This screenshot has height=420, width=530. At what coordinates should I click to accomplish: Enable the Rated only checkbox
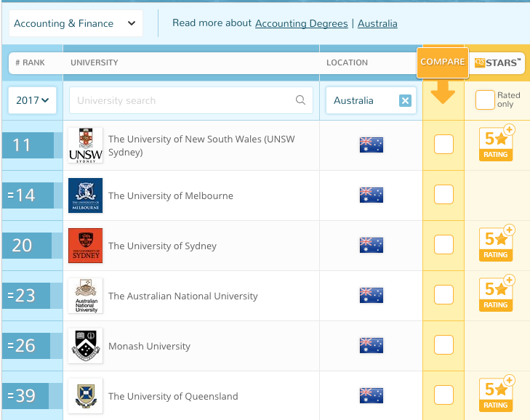point(484,100)
